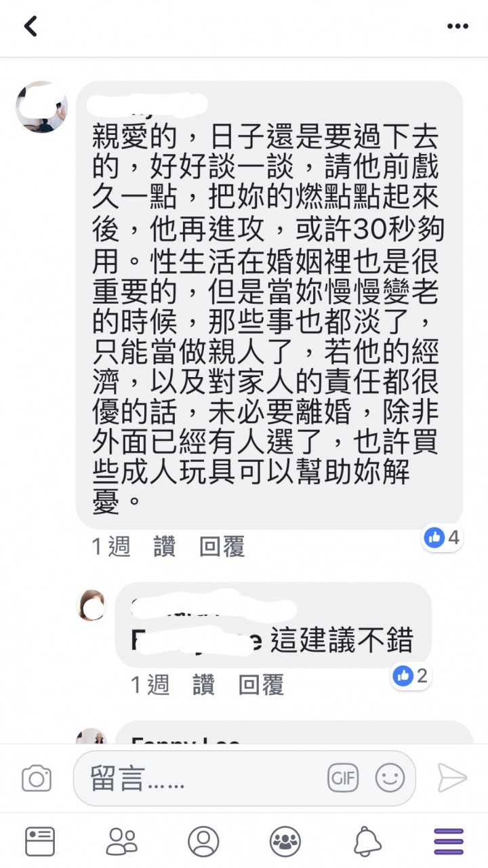Open the News Feed tab
Screen dimensions: 488x868
click(x=40, y=842)
